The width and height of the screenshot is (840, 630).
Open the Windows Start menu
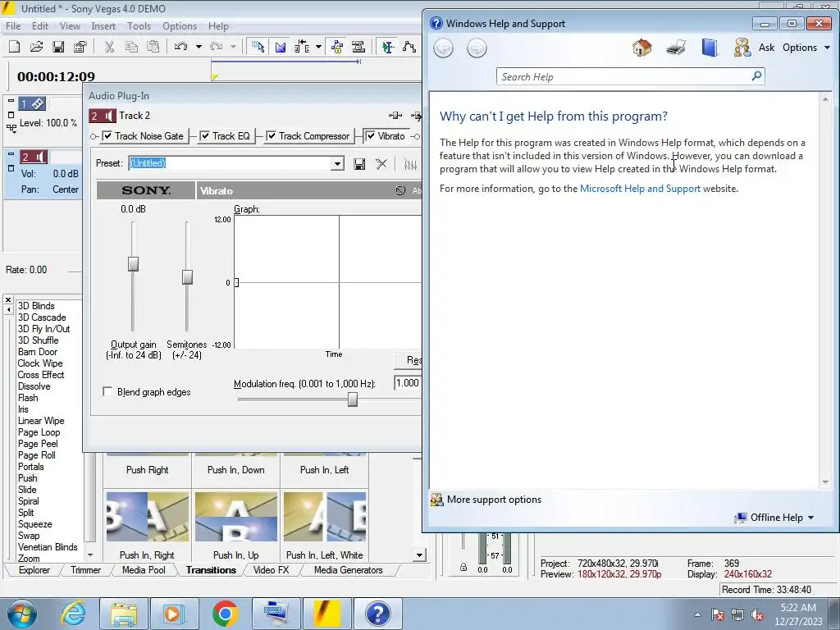tap(22, 614)
